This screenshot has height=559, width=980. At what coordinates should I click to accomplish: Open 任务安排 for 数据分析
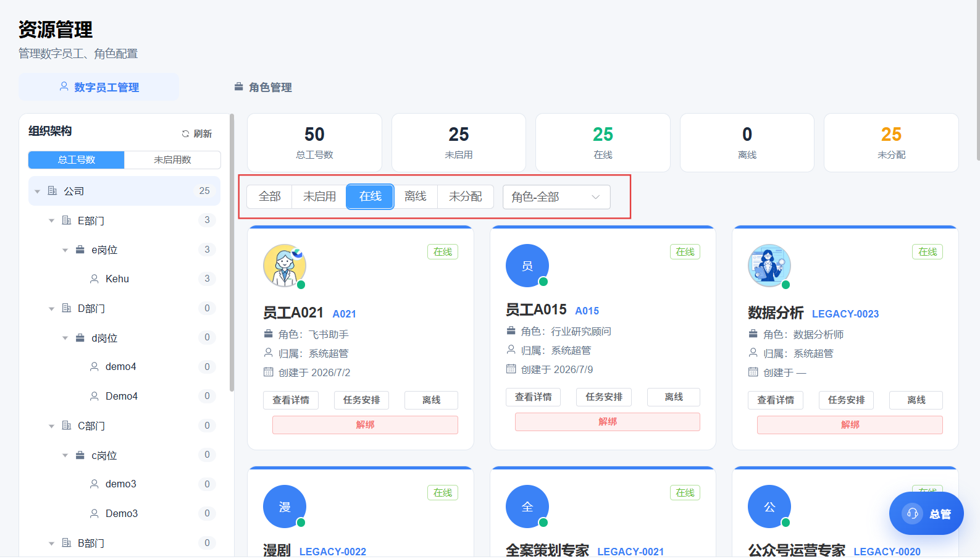(846, 400)
